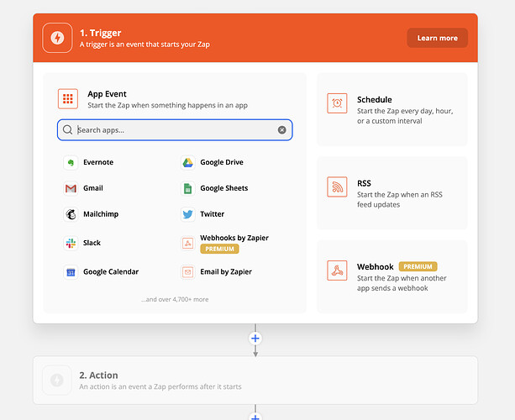Viewport: 515px width, 420px height.
Task: Choose Mailchimp from the app list
Action: (101, 214)
